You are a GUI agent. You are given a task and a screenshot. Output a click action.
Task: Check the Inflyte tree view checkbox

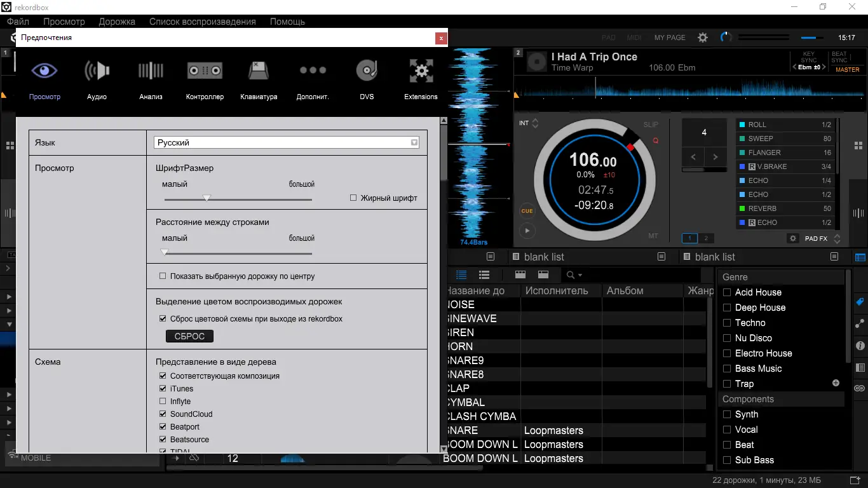tap(163, 401)
